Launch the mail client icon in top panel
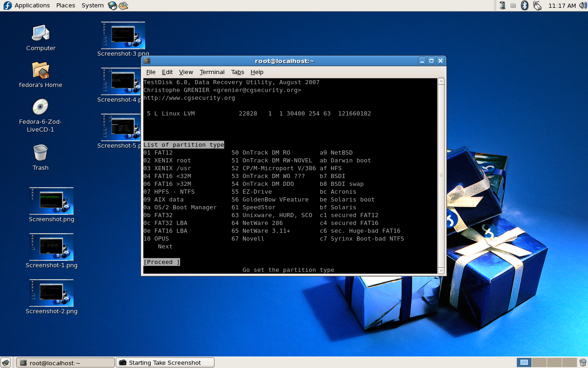 (x=123, y=6)
